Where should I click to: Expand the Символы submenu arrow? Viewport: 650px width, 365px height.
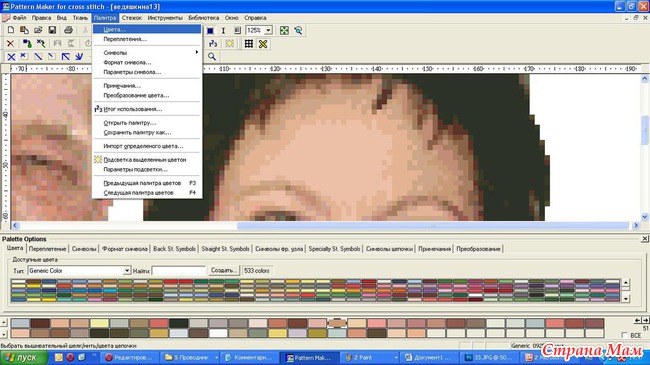(x=196, y=52)
